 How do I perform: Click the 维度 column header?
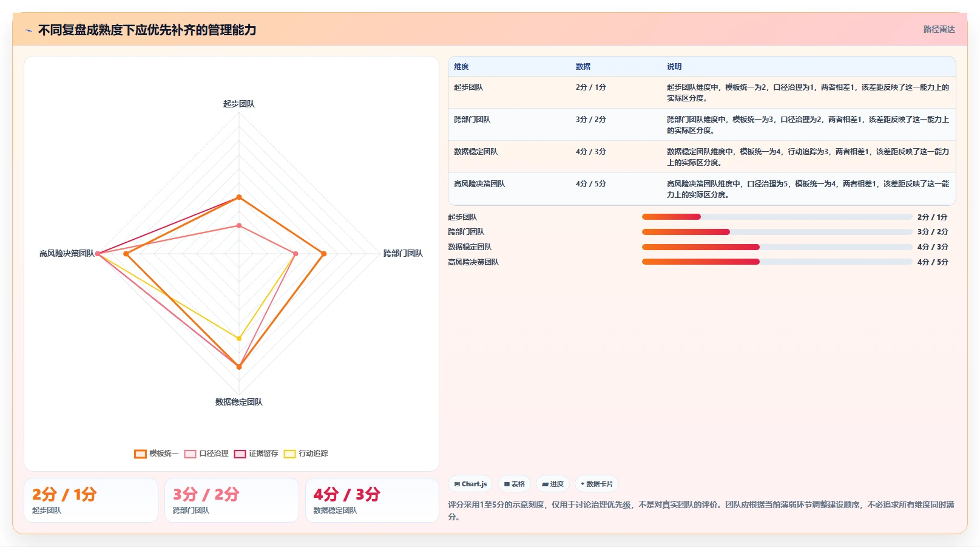[461, 67]
